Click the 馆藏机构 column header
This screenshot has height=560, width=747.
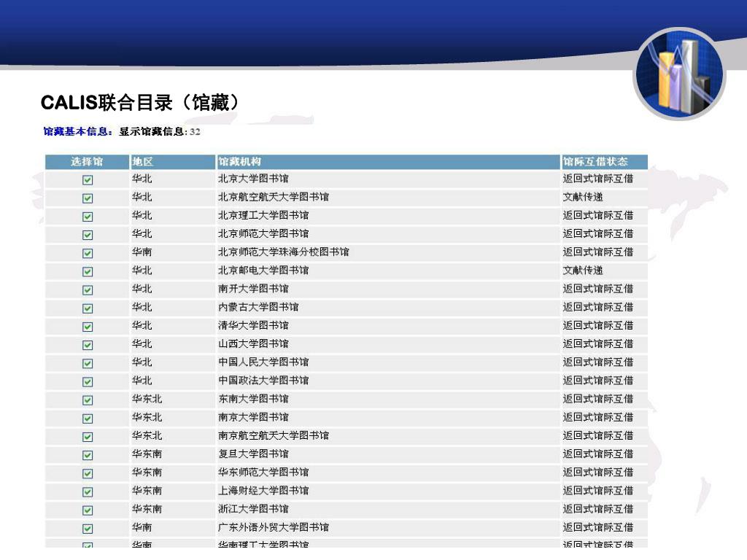[x=388, y=162]
